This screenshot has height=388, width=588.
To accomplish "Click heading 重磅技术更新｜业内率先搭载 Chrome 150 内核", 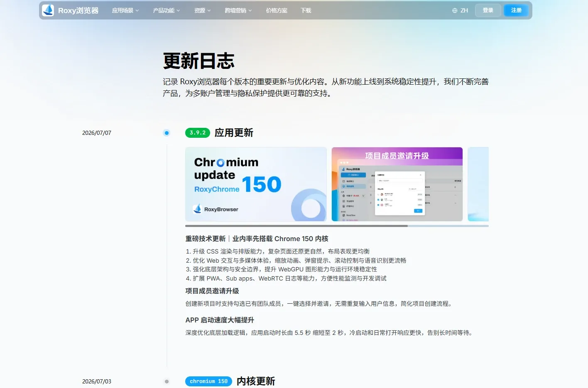I will [x=257, y=239].
